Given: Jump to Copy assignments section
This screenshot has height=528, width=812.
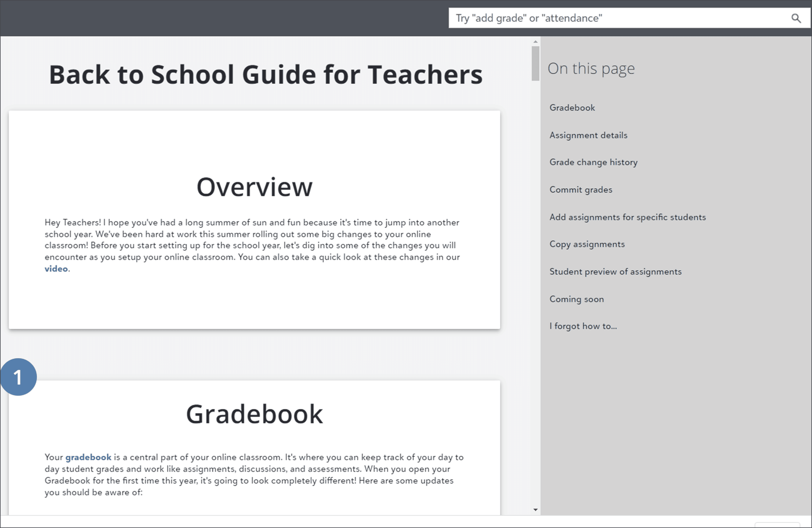Looking at the screenshot, I should [x=587, y=244].
